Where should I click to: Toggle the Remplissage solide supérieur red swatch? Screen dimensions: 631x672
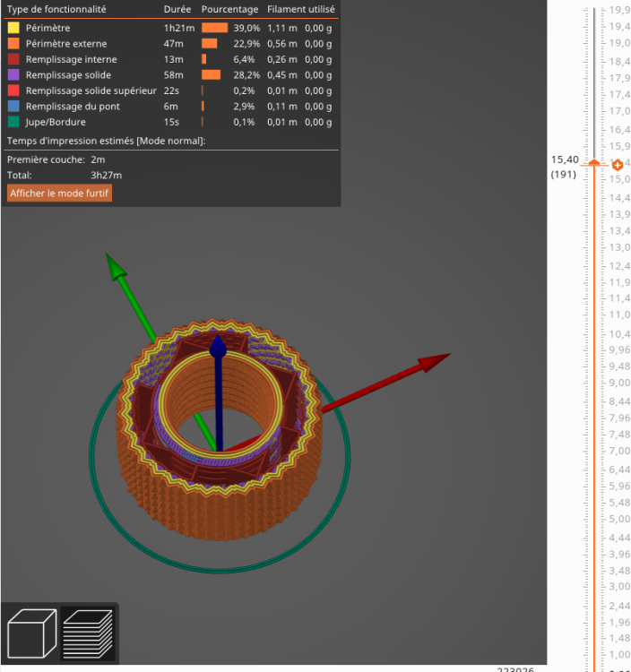(x=13, y=90)
